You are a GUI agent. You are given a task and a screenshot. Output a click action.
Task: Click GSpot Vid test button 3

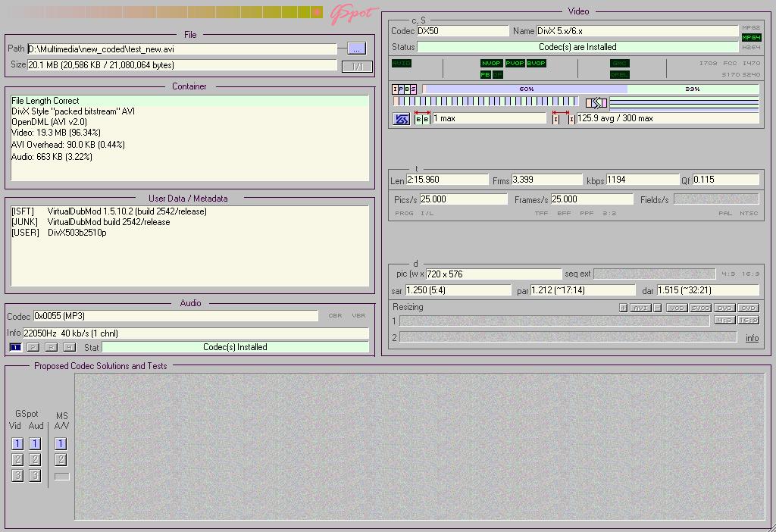click(x=17, y=476)
